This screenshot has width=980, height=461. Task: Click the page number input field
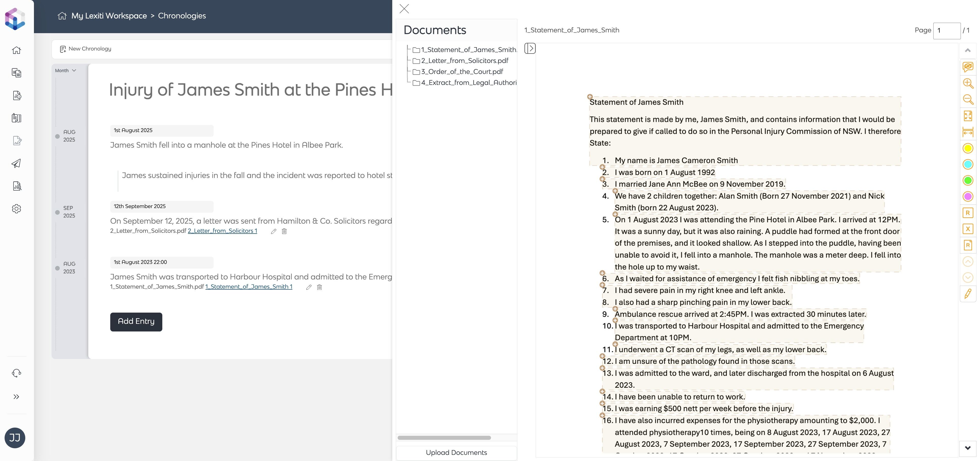tap(946, 30)
